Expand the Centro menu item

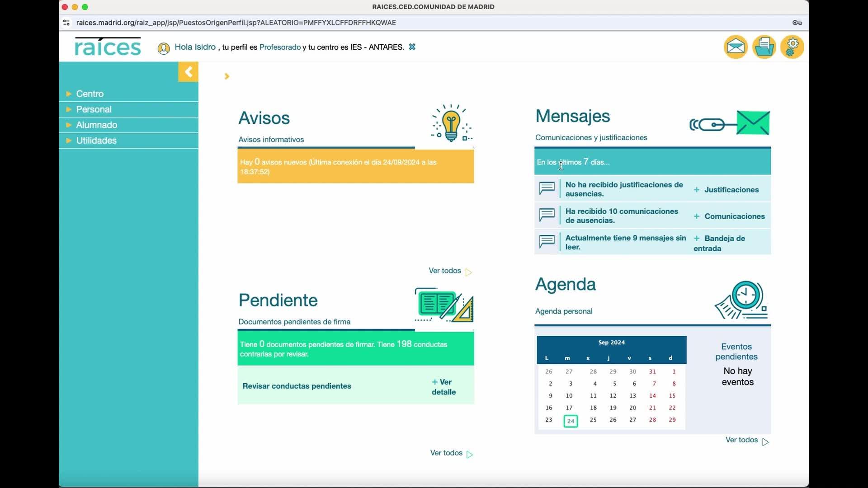(90, 94)
